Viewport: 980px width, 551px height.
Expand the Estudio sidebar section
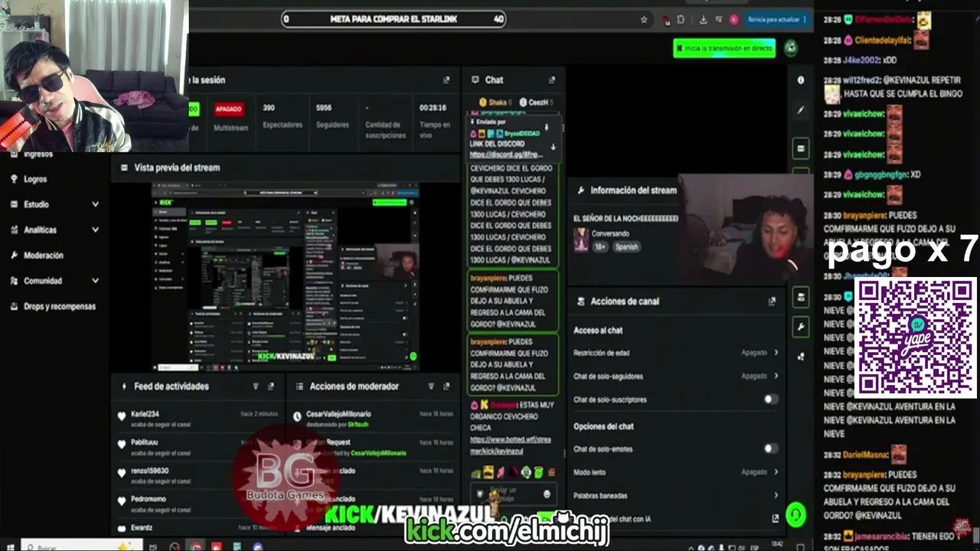point(96,204)
